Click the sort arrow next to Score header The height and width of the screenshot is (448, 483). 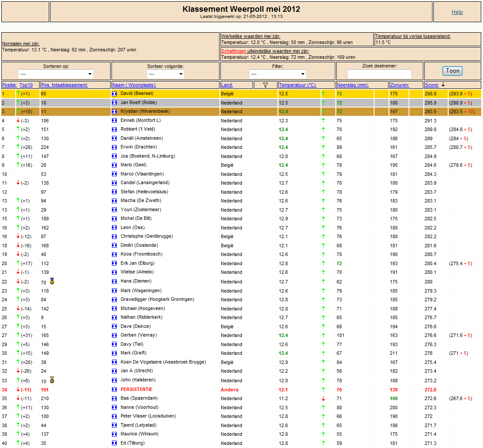point(443,84)
